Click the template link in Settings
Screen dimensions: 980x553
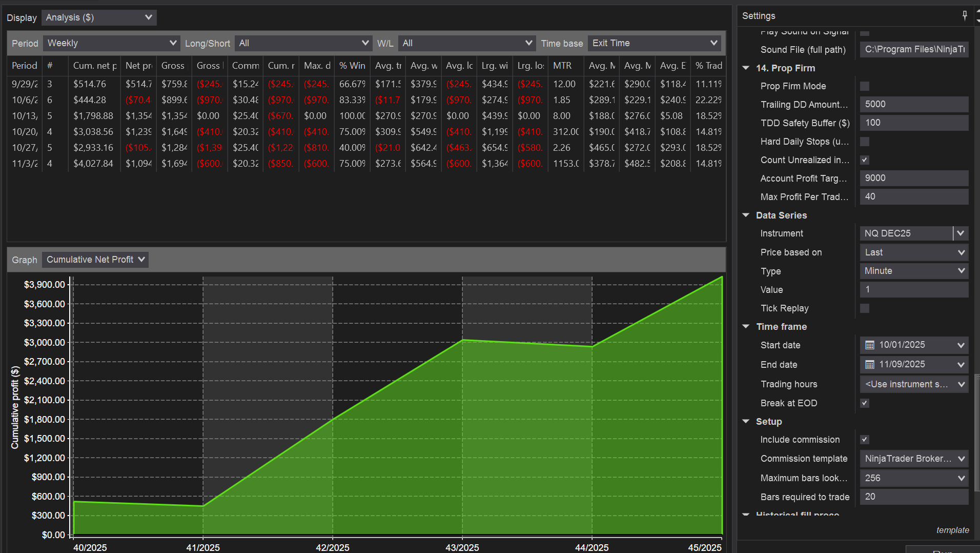[x=952, y=530]
